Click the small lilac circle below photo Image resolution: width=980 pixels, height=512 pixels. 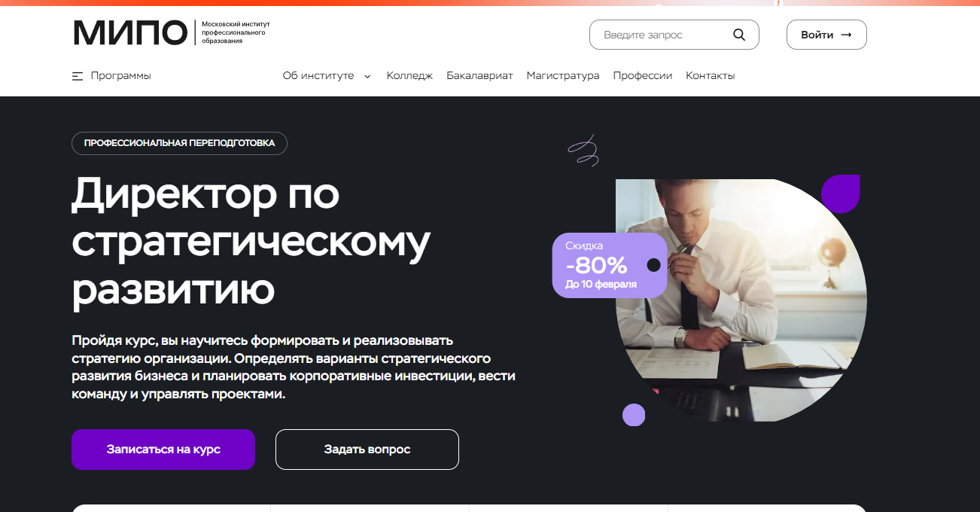pyautogui.click(x=634, y=415)
